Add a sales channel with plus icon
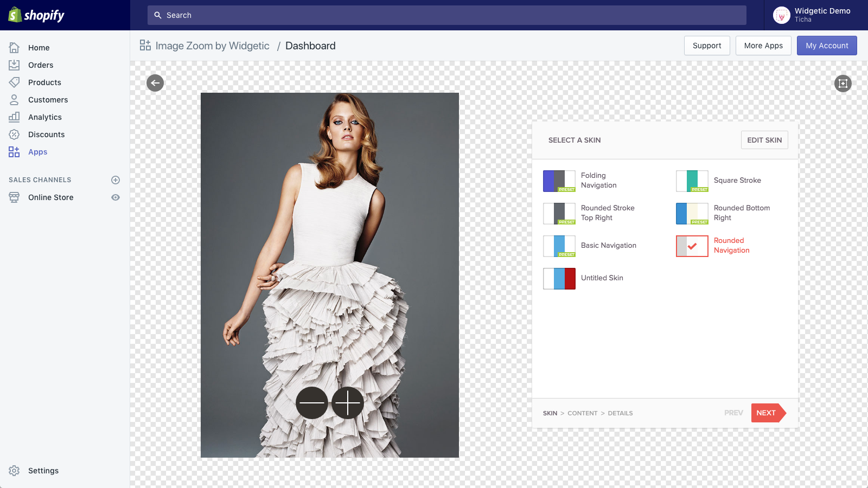868x488 pixels. click(x=116, y=180)
